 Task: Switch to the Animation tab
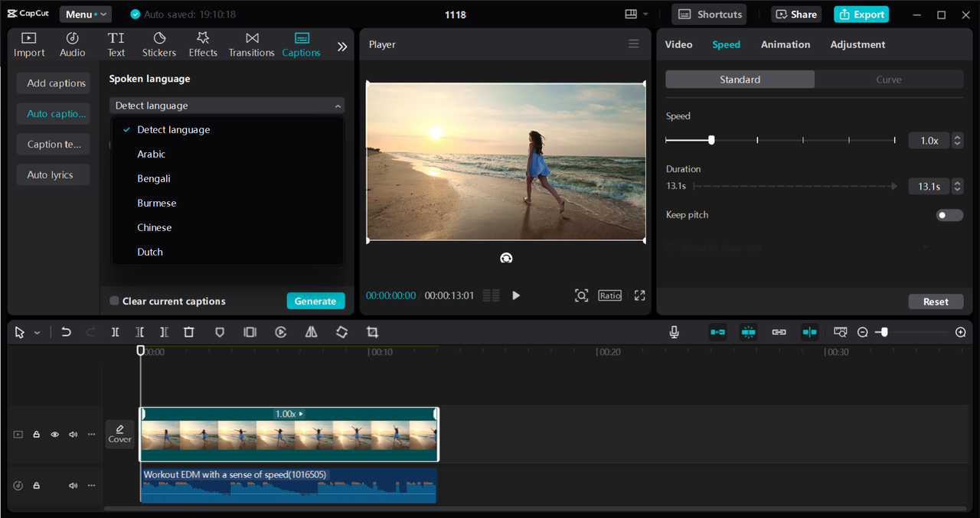point(786,44)
